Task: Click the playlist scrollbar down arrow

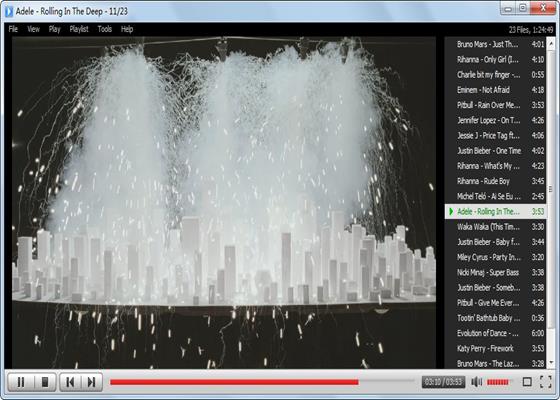Action: click(x=551, y=362)
